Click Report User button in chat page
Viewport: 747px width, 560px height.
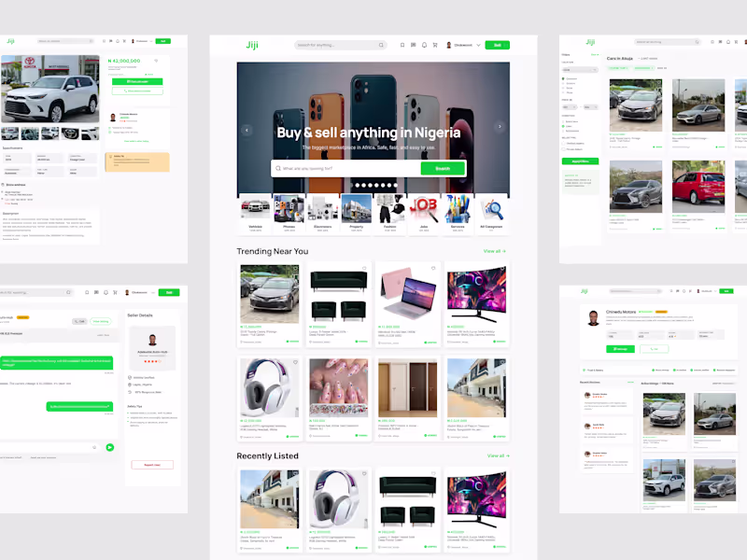coord(152,465)
